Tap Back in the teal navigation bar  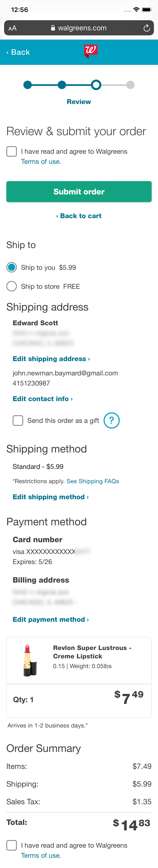18,52
